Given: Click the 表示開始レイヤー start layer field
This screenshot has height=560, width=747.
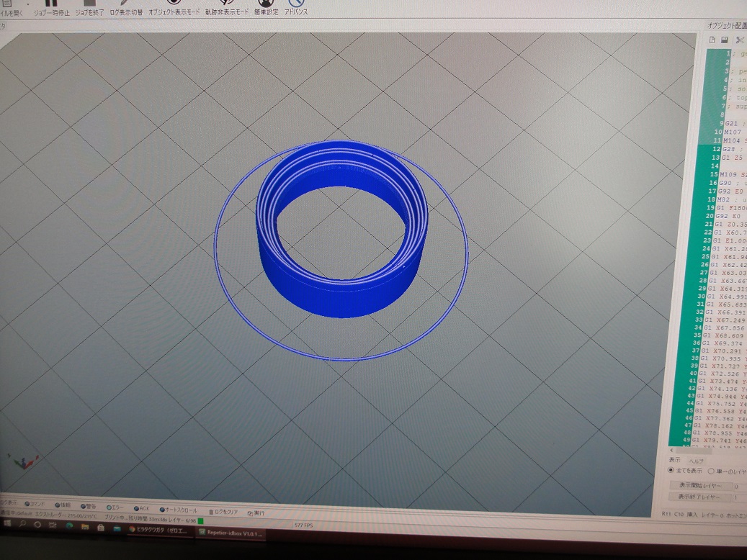Looking at the screenshot, I should 739,487.
